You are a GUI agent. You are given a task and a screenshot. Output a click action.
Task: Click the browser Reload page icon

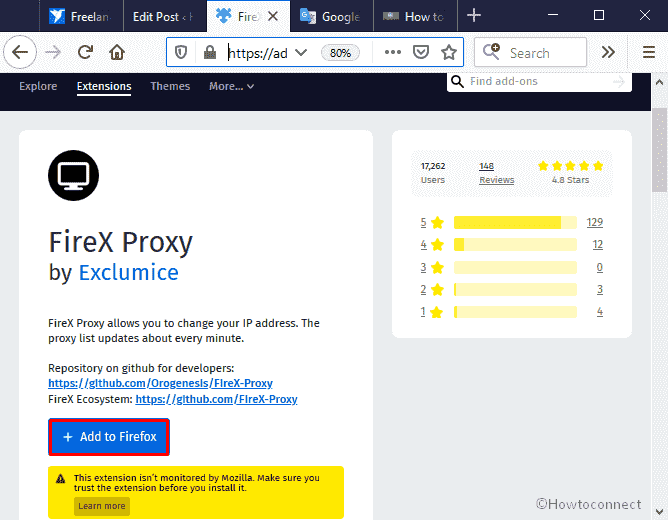click(x=86, y=52)
